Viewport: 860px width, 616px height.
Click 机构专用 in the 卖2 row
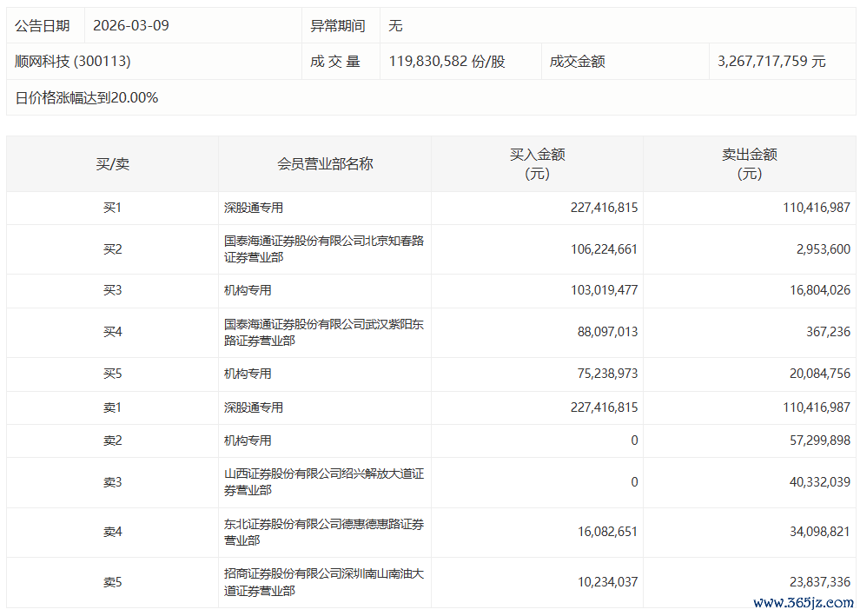tap(248, 440)
